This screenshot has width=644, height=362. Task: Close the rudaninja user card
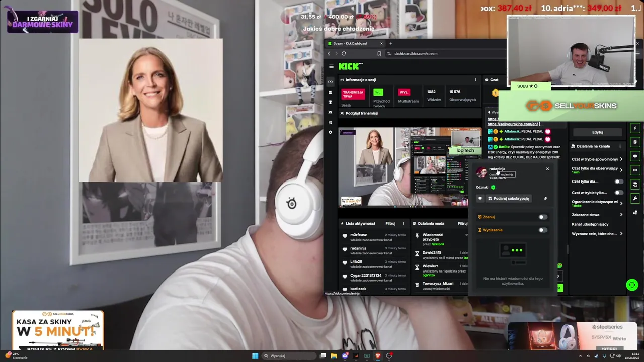pyautogui.click(x=547, y=169)
